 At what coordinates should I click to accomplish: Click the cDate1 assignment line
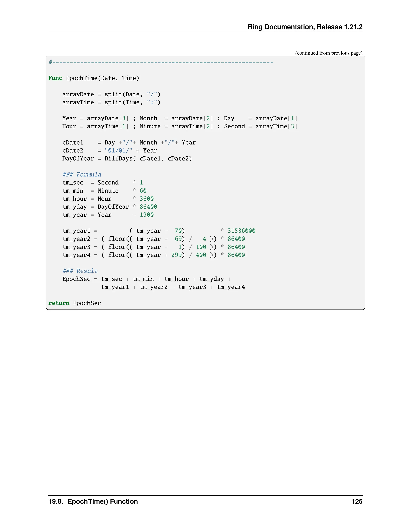[x=129, y=143]
